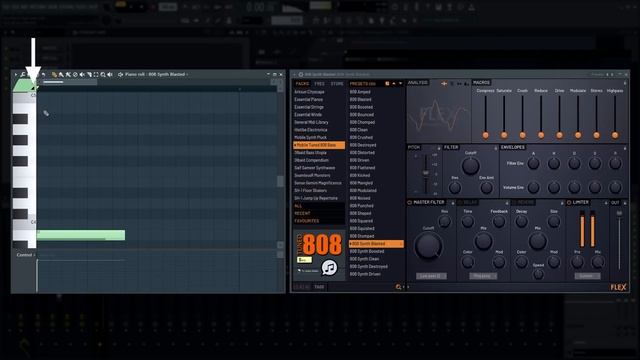Screen dimensions: 640x360
Task: Select the Mobile Tuned 808 Bass pack
Action: [x=319, y=145]
